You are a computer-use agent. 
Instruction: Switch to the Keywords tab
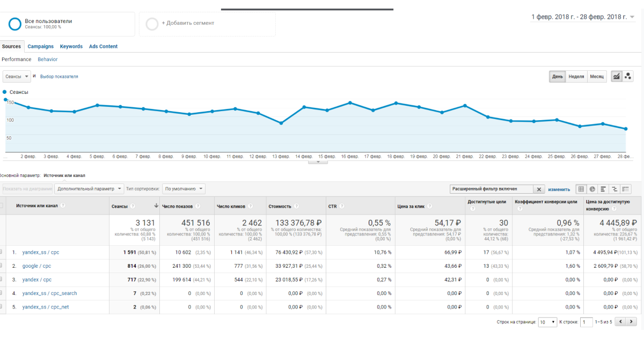(x=71, y=47)
